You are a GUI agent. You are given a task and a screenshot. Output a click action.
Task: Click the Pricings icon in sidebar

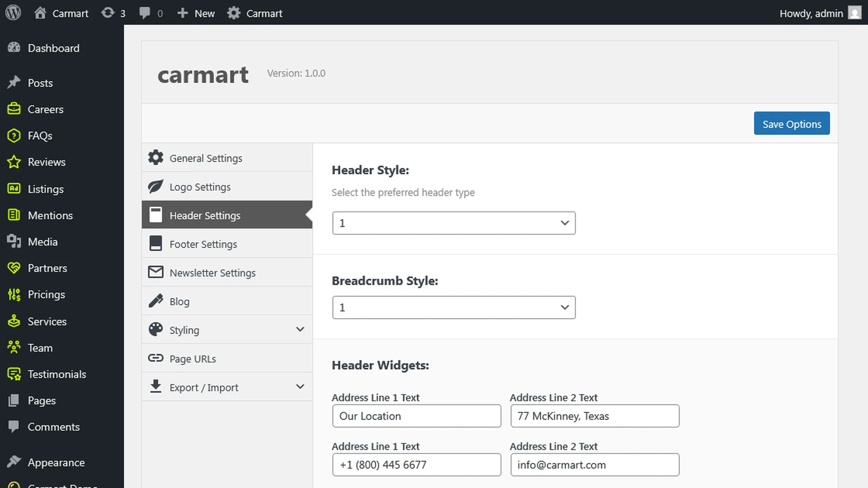point(14,295)
